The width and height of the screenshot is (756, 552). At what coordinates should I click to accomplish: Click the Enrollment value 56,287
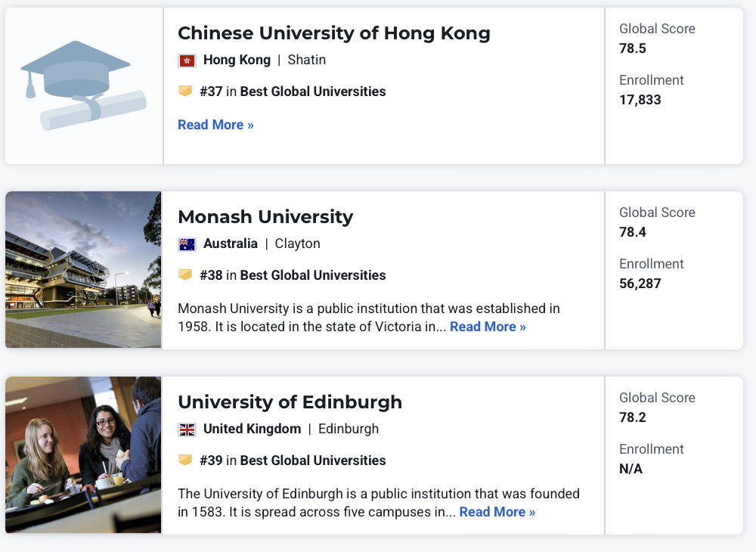pyautogui.click(x=640, y=284)
